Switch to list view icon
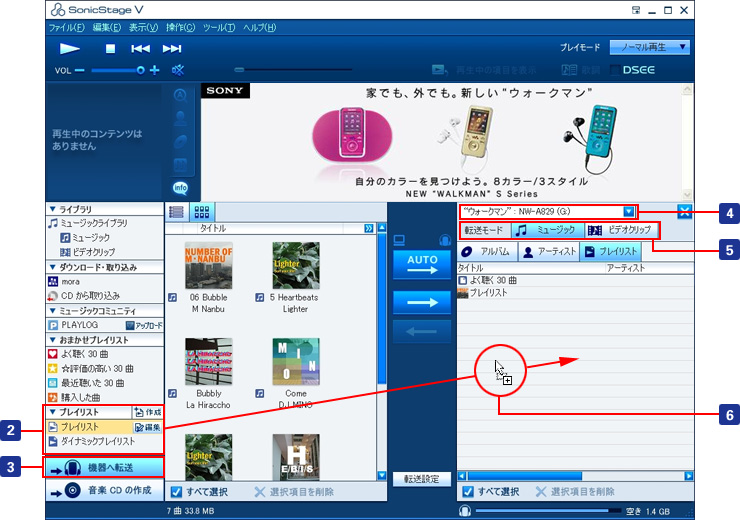This screenshot has height=520, width=740. pos(177,212)
